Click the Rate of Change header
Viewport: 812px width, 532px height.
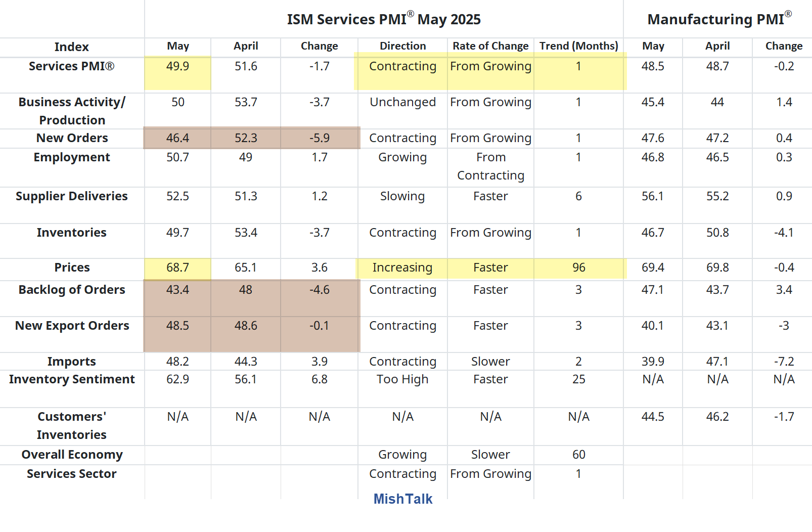(490, 47)
